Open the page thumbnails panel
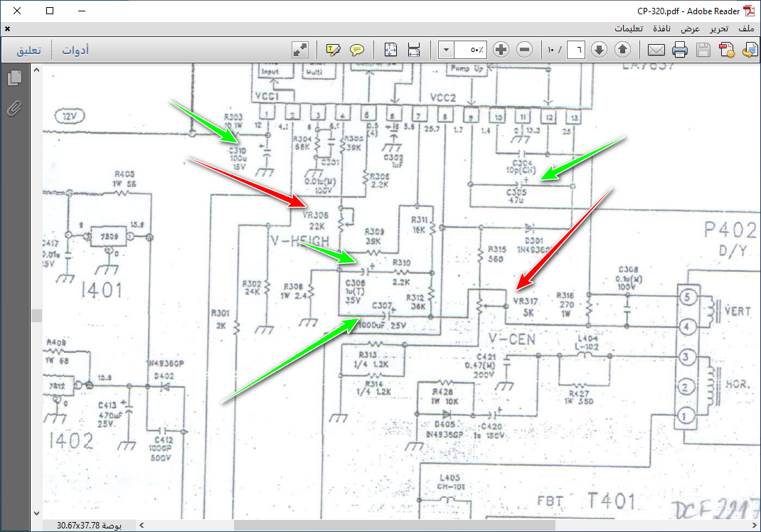The image size is (761, 532). click(14, 78)
